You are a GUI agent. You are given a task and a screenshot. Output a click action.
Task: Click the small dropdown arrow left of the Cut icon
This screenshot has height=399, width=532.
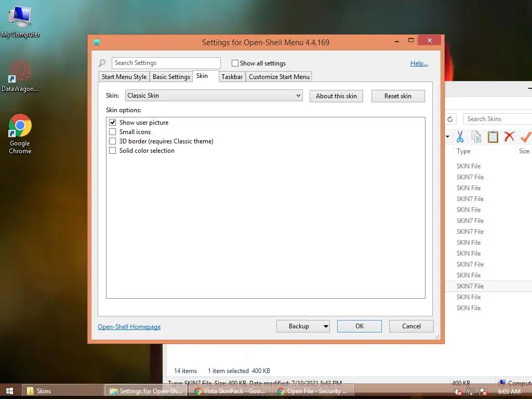point(448,137)
